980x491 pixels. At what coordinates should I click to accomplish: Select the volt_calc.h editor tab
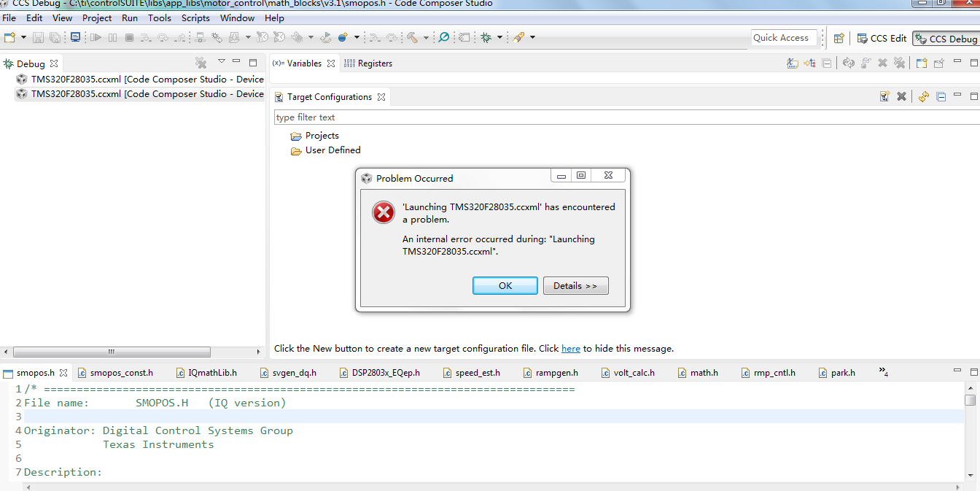tap(628, 372)
